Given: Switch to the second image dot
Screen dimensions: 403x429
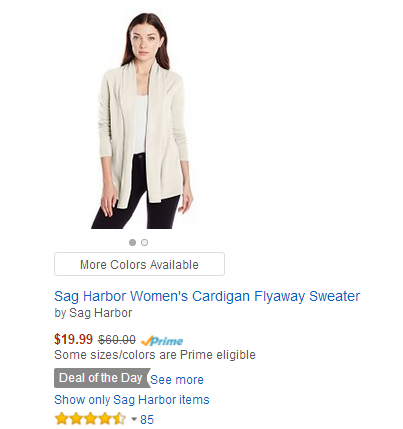Looking at the screenshot, I should pyautogui.click(x=144, y=242).
